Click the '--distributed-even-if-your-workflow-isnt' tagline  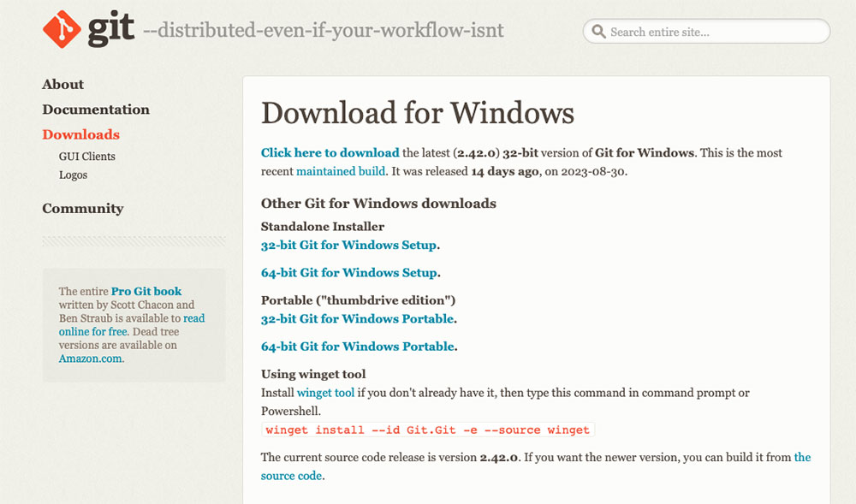[324, 30]
